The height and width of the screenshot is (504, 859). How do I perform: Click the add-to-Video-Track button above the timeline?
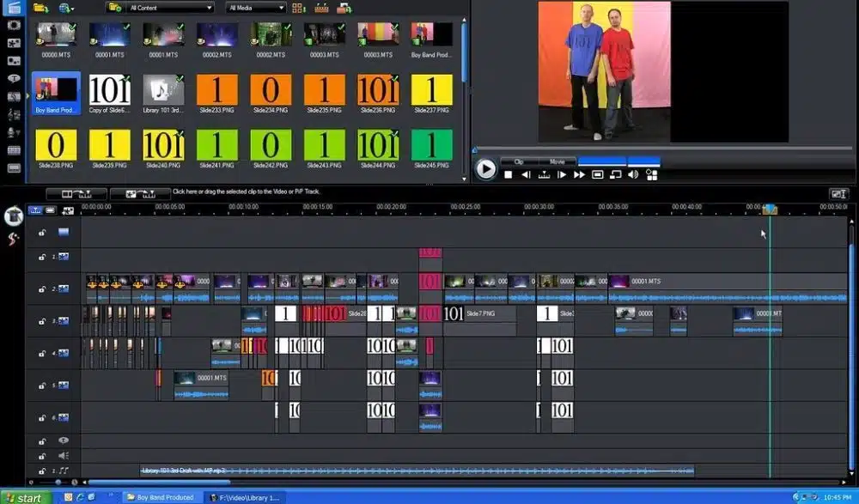76,194
